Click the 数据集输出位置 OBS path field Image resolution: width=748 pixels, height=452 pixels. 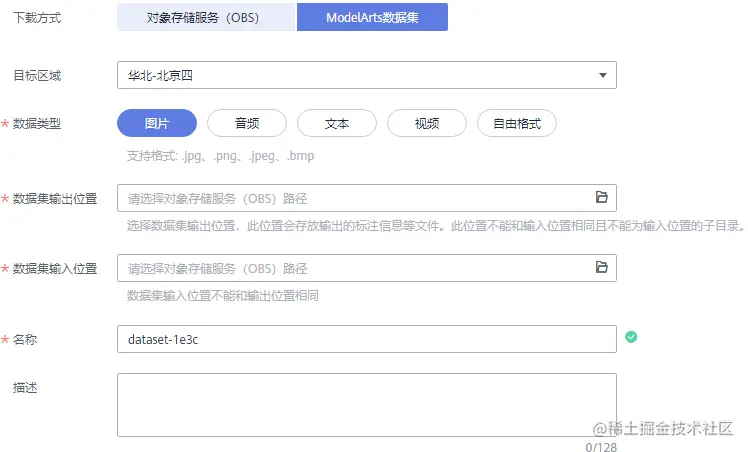(x=366, y=198)
